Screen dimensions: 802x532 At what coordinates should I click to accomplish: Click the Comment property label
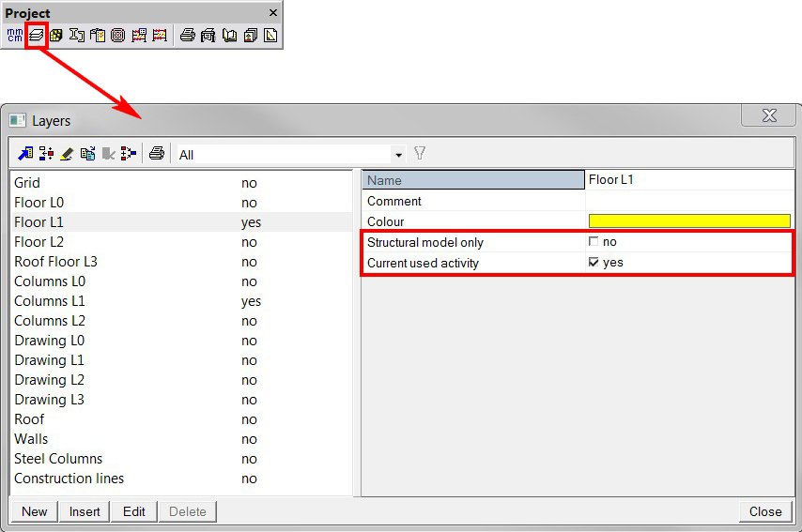pos(393,201)
